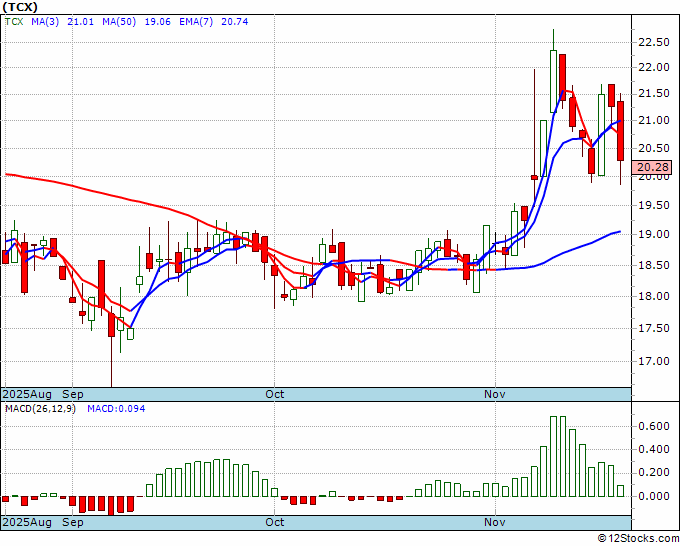Click the 0.400 MACD axis label
Viewport: 680px width, 546px height.
[x=654, y=450]
